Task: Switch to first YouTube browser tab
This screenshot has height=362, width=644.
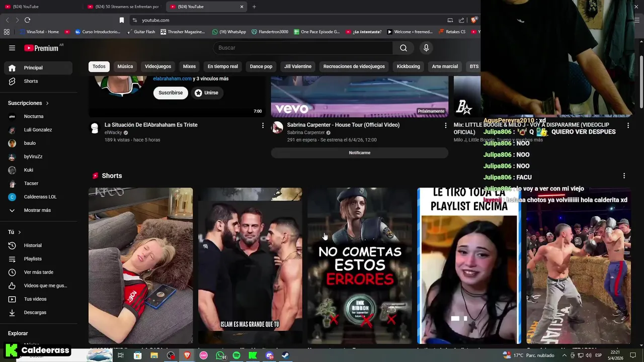Action: tap(40, 7)
